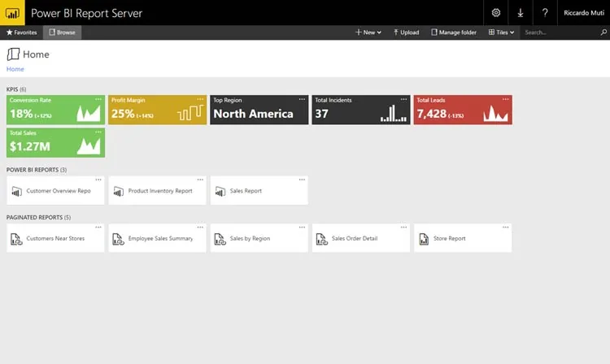Open the help question mark icon
The image size is (610, 364).
[x=545, y=13]
